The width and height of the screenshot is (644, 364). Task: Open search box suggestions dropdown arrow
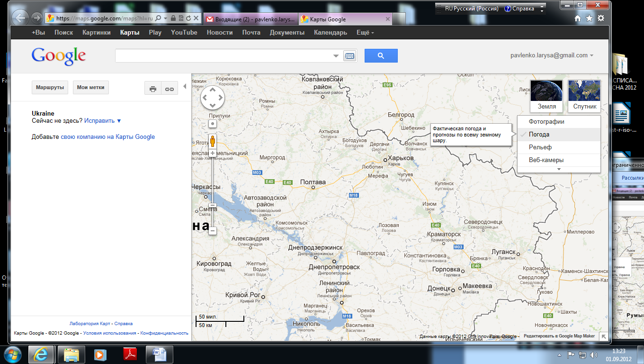click(336, 56)
